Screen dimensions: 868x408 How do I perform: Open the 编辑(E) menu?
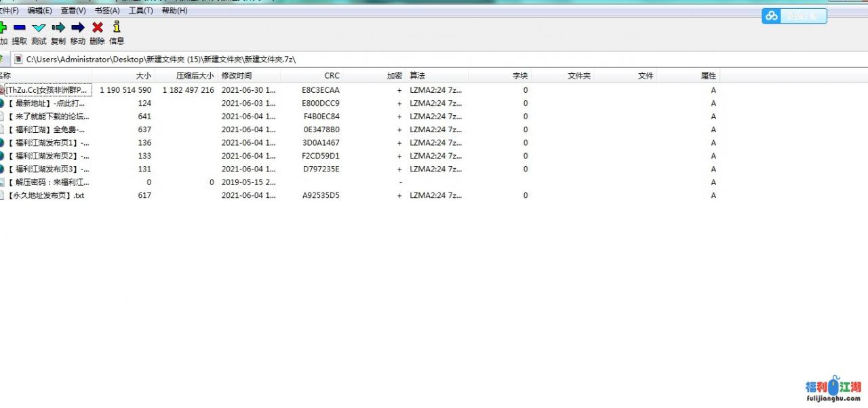[x=39, y=11]
